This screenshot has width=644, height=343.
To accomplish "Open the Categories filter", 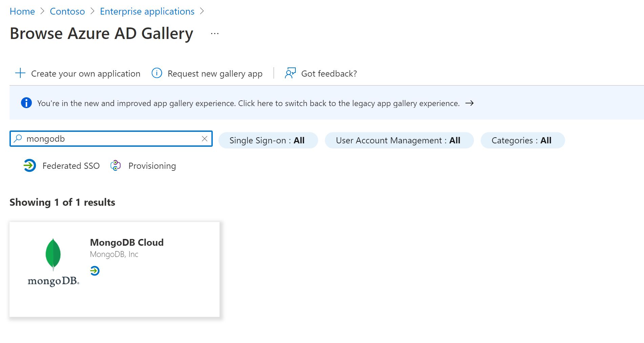I will pos(522,140).
